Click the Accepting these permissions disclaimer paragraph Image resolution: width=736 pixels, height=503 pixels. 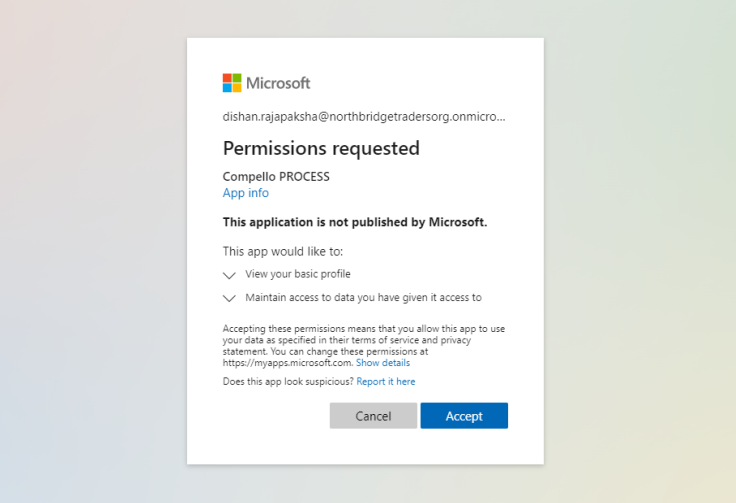tap(364, 346)
